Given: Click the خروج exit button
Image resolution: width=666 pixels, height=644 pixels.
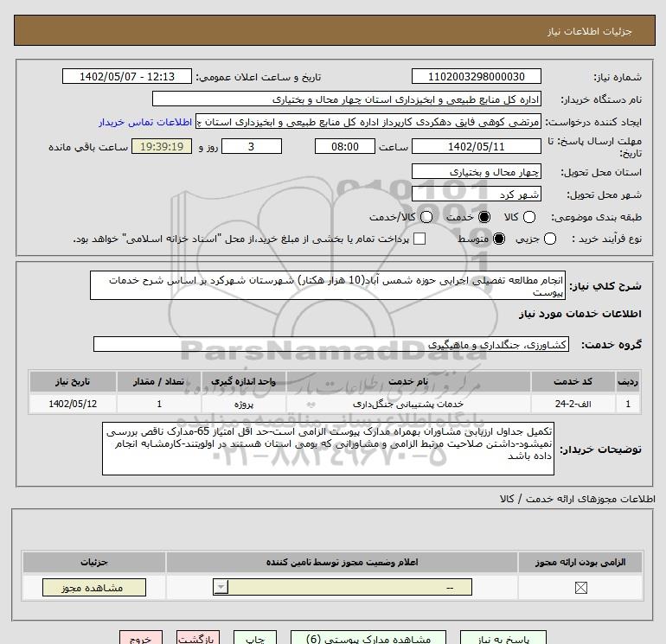Looking at the screenshot, I should 141,639.
